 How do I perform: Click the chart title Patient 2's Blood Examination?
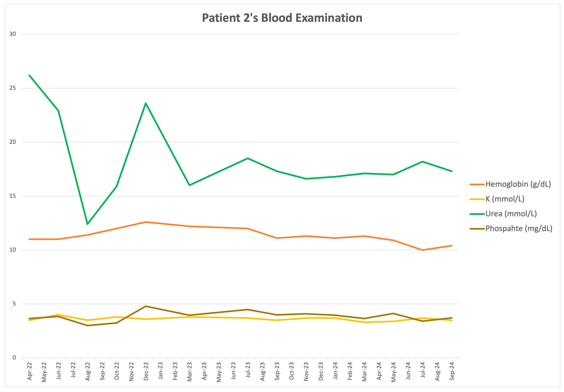click(x=282, y=18)
